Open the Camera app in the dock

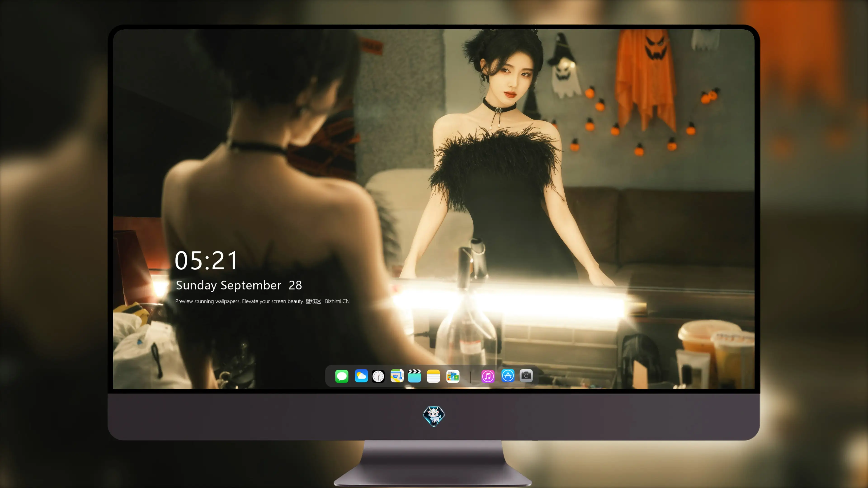526,376
